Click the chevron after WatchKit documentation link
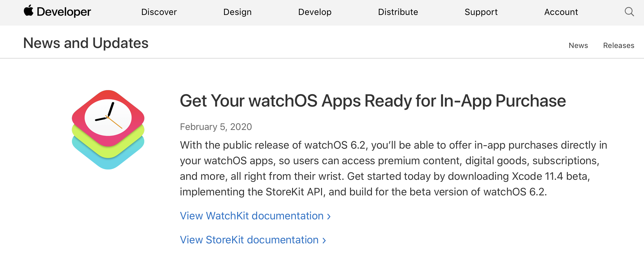This screenshot has width=644, height=268. 329,216
